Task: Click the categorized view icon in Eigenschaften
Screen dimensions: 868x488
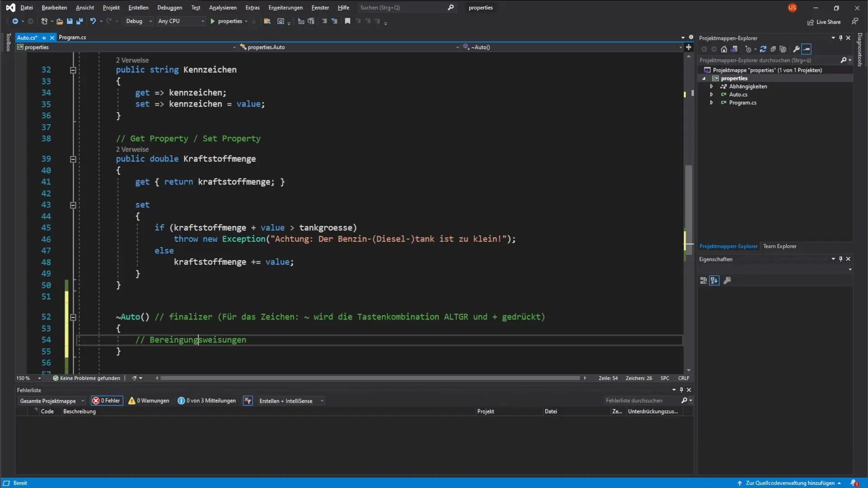Action: [703, 281]
